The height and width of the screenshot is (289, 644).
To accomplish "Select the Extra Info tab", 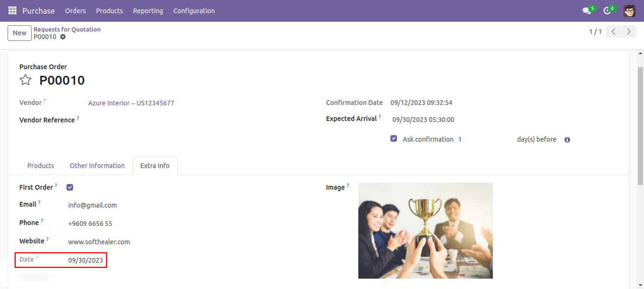I will [155, 166].
